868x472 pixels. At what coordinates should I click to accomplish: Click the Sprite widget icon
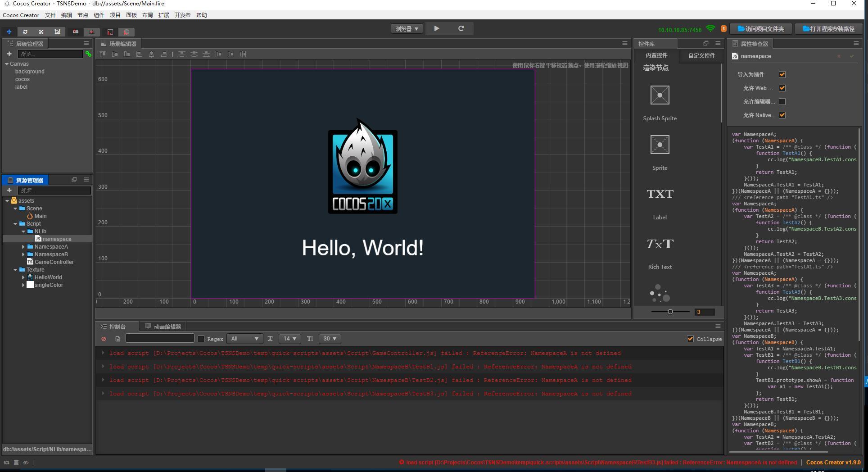[660, 145]
